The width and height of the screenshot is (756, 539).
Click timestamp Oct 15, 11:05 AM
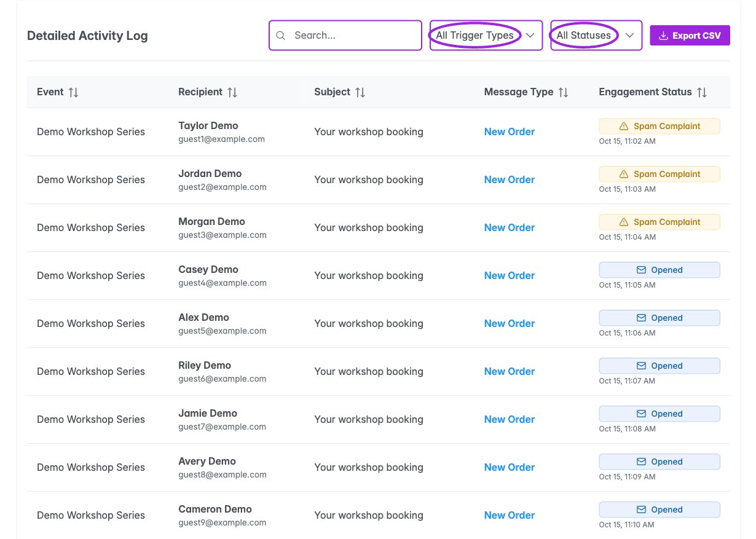(628, 285)
